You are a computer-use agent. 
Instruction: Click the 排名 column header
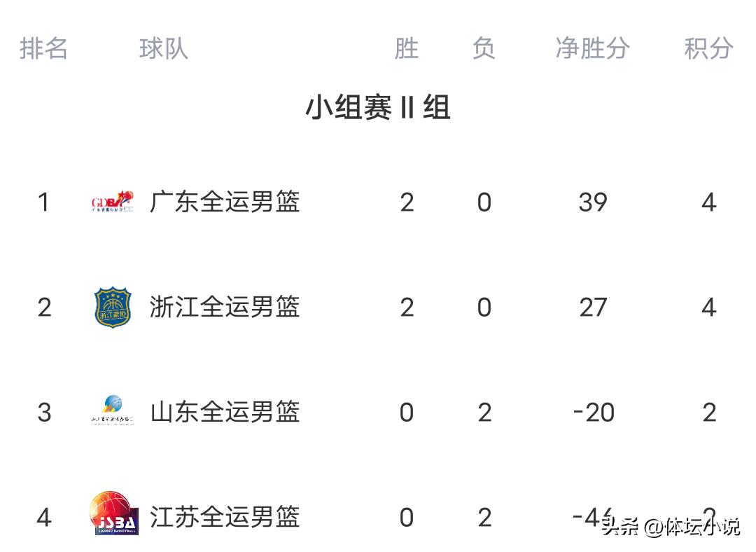click(43, 49)
